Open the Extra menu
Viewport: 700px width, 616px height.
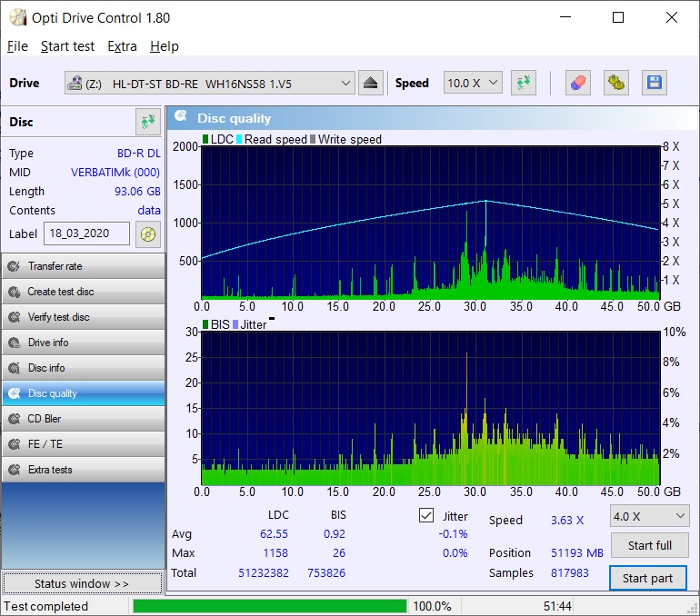pos(122,46)
